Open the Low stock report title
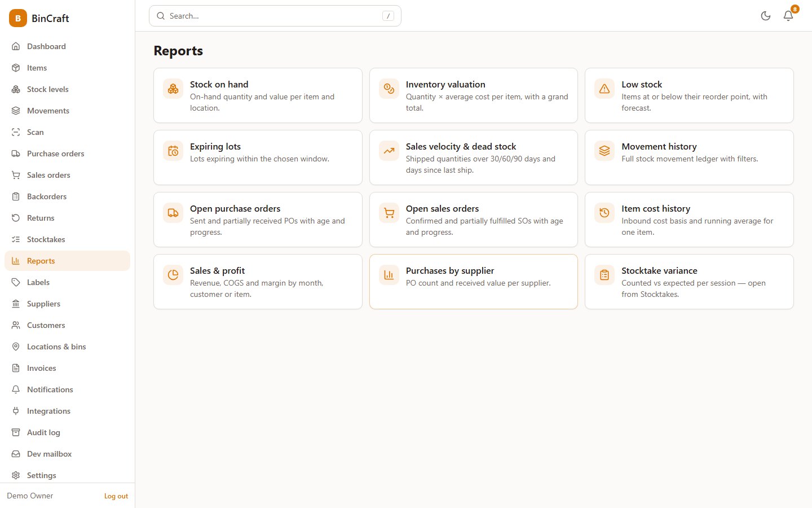The image size is (812, 508). click(x=642, y=85)
